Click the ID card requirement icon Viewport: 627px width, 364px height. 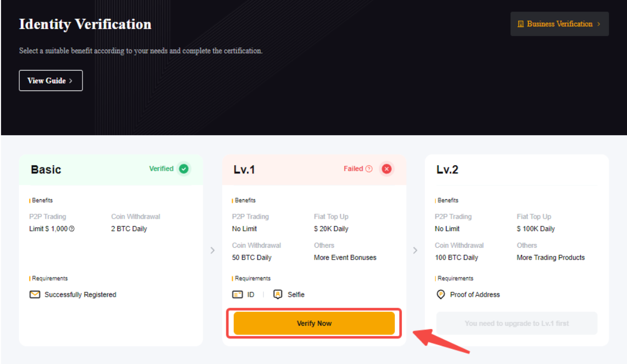[238, 295]
